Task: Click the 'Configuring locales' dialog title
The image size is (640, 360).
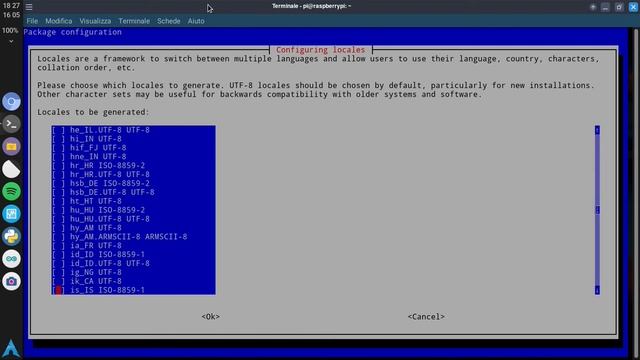Action: pos(320,50)
